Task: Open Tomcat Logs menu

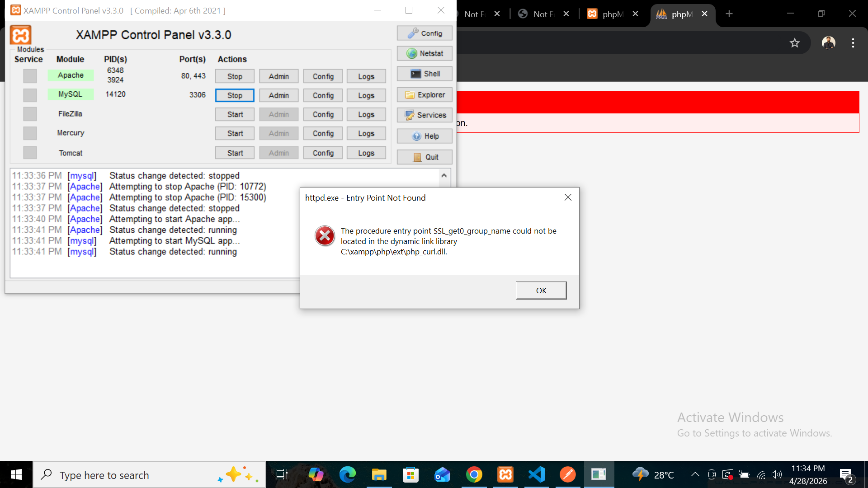Action: pos(366,153)
